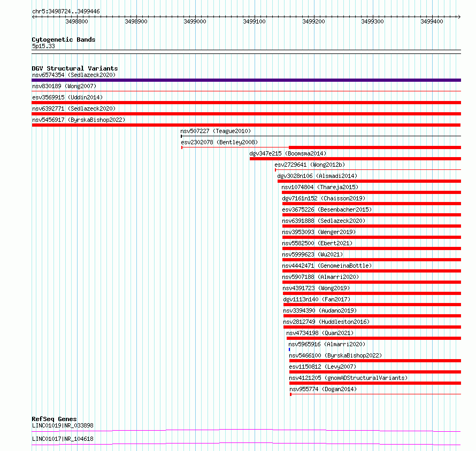This screenshot has height=451, width=476.
Task: Click the chr5:3498724..3499446 coordinate label
Action: (x=66, y=12)
